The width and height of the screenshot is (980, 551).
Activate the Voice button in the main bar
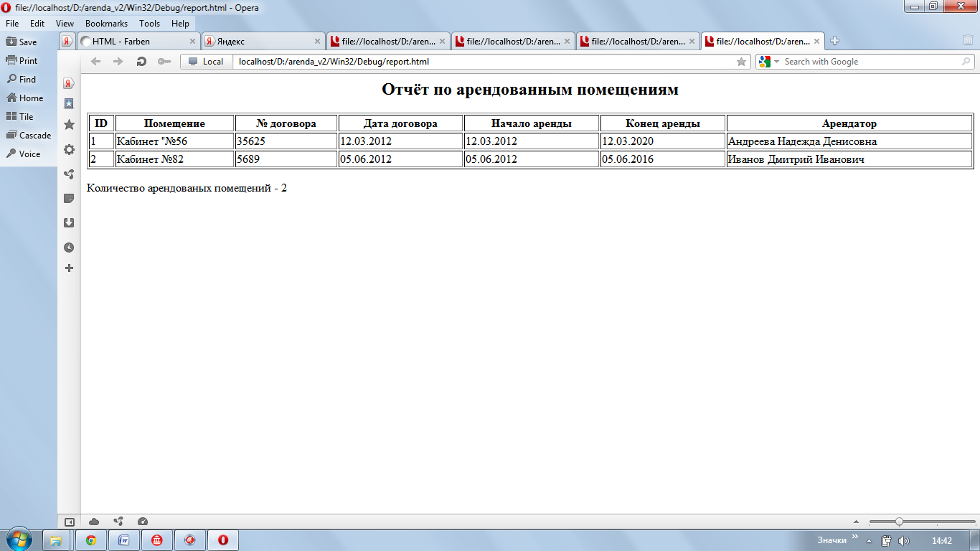pos(24,154)
